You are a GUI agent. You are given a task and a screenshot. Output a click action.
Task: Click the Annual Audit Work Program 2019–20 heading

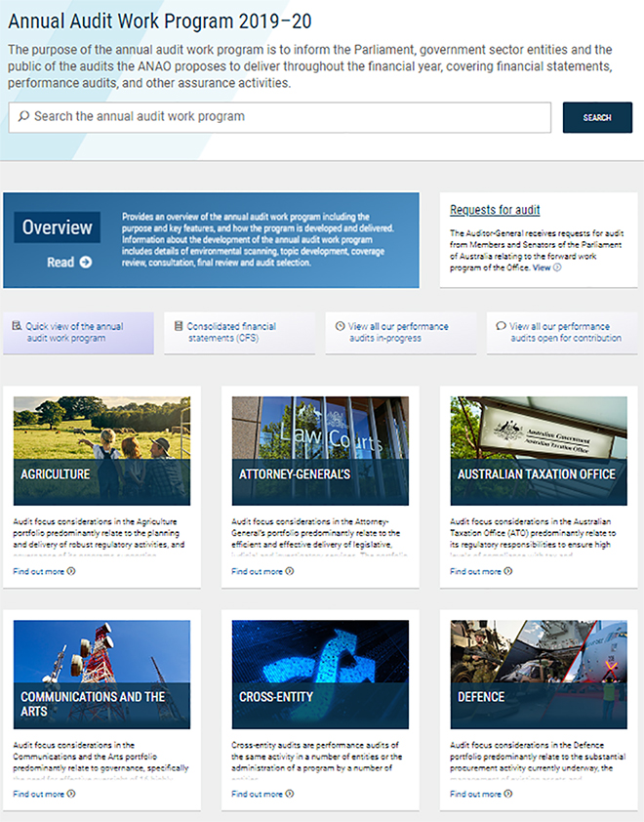coord(160,21)
